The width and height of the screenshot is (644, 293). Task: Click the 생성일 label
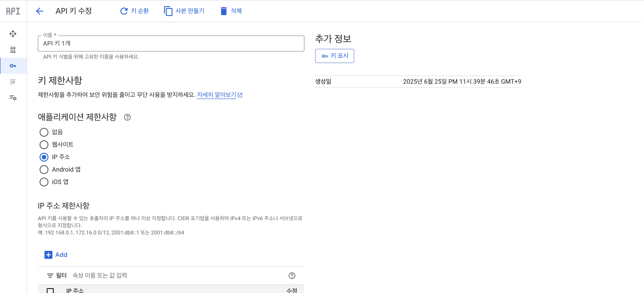[x=323, y=81]
